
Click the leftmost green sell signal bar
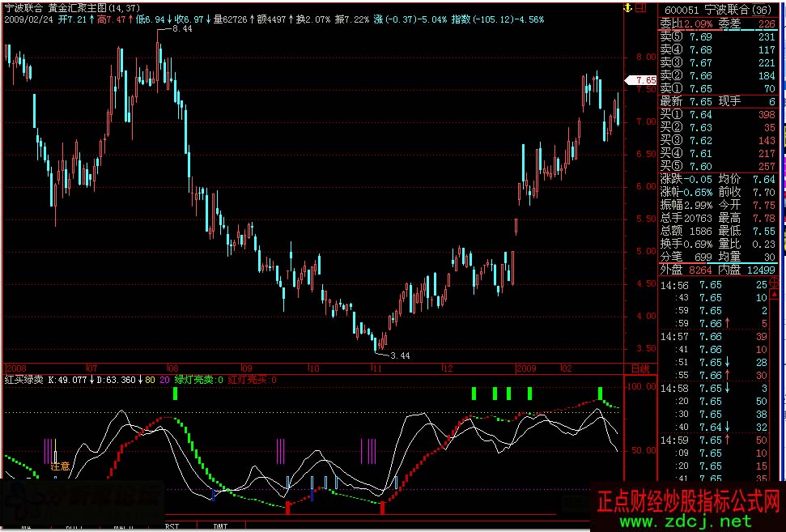coord(175,394)
